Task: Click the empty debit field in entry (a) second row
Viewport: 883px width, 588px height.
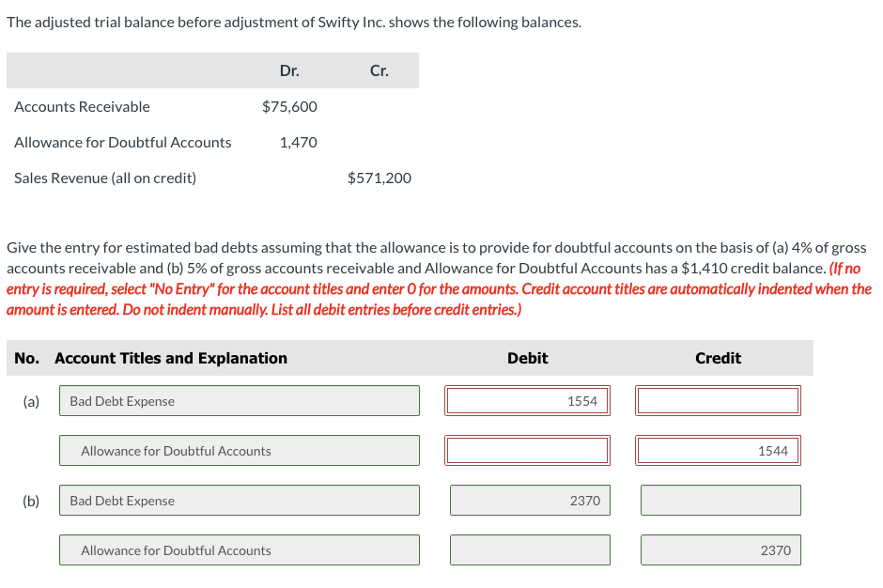Action: [x=527, y=450]
